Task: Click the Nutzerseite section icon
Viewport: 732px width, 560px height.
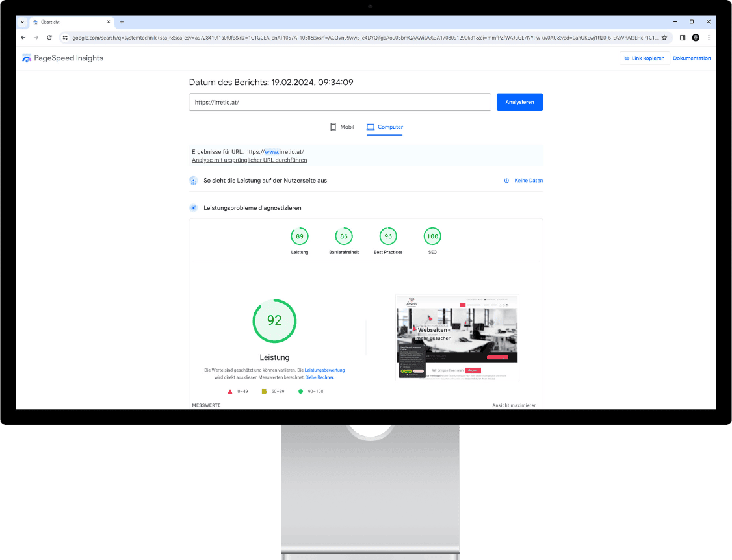Action: (x=193, y=181)
